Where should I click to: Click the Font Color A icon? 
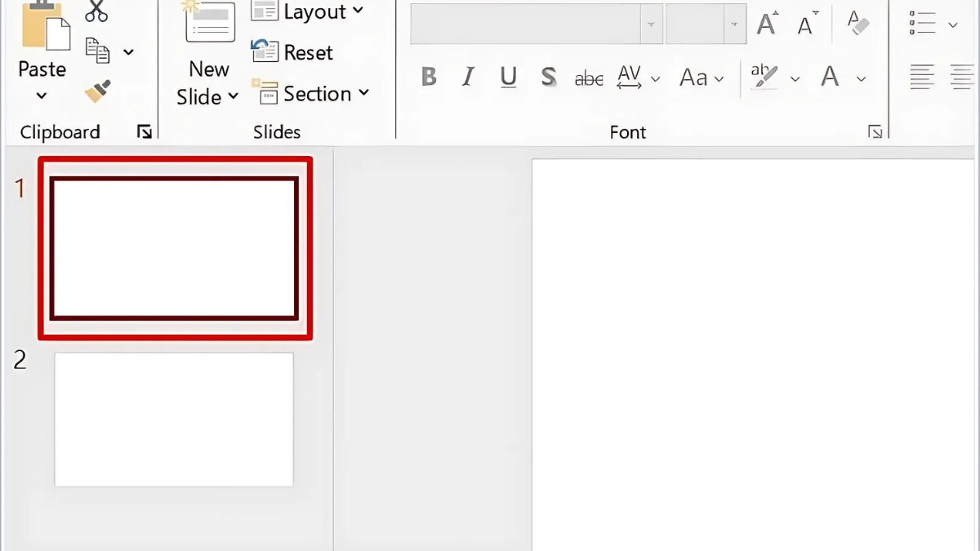[831, 77]
